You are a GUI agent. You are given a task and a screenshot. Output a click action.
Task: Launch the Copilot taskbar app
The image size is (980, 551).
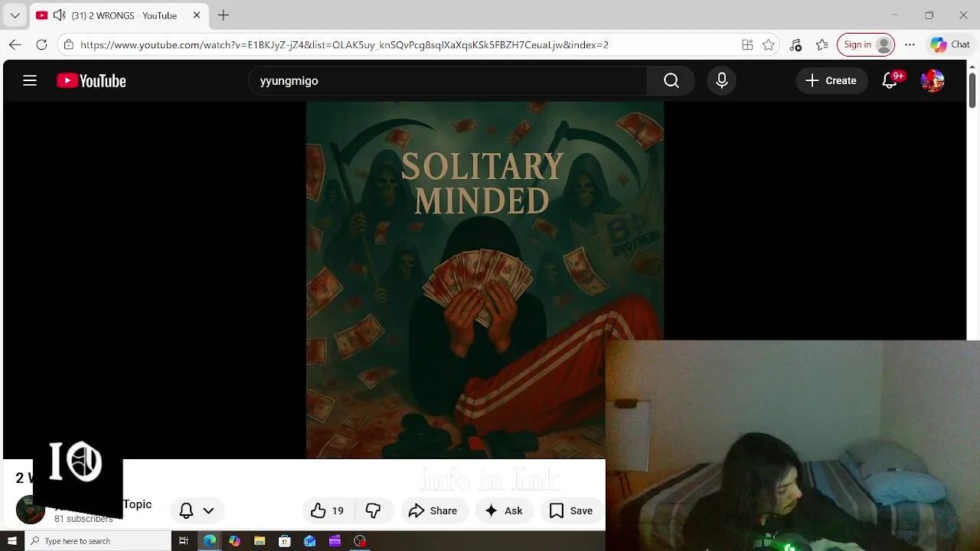click(x=234, y=541)
